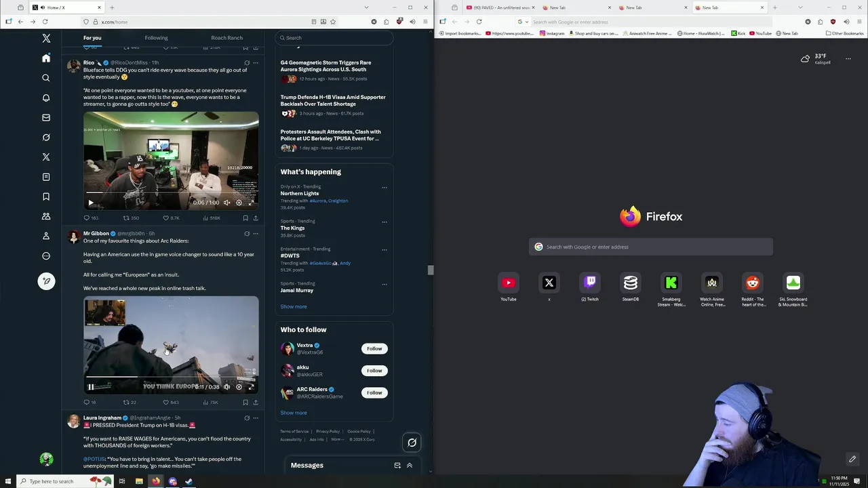
Task: Play Rico's video
Action: coord(91,203)
